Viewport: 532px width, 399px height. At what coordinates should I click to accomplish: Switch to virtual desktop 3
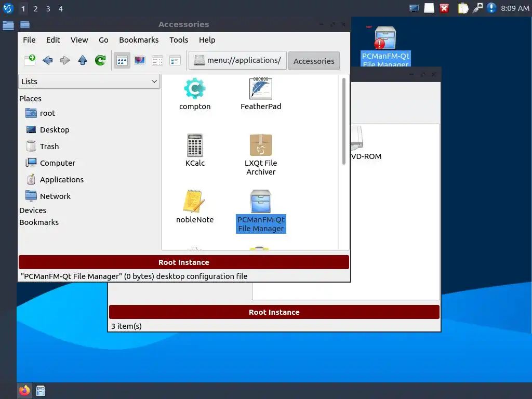[48, 8]
